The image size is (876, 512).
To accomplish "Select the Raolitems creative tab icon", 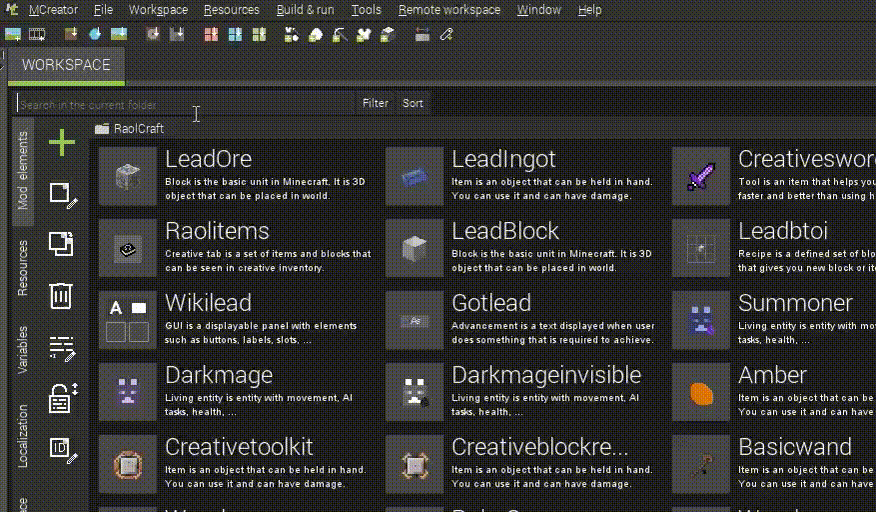I will (128, 248).
